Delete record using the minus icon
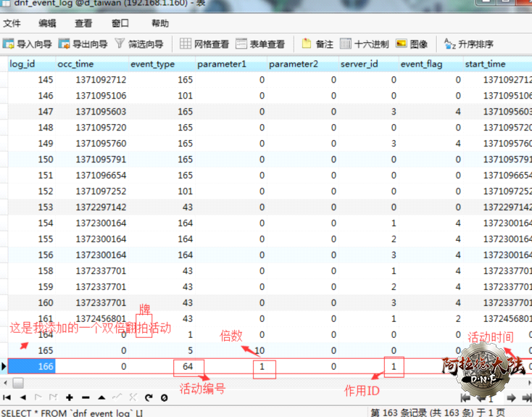 click(86, 397)
